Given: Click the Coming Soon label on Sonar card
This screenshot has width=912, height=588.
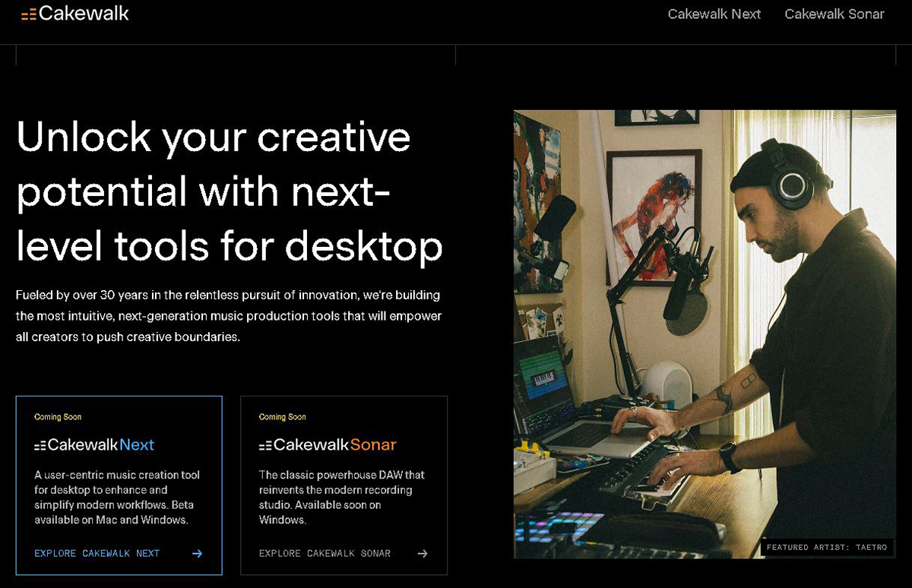Looking at the screenshot, I should (x=283, y=417).
